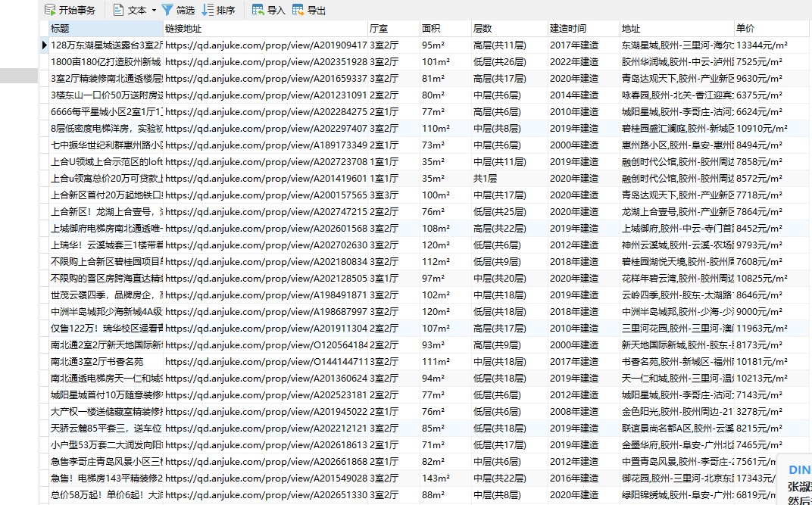
Task: Select area cell '101m²'
Action: click(x=445, y=61)
